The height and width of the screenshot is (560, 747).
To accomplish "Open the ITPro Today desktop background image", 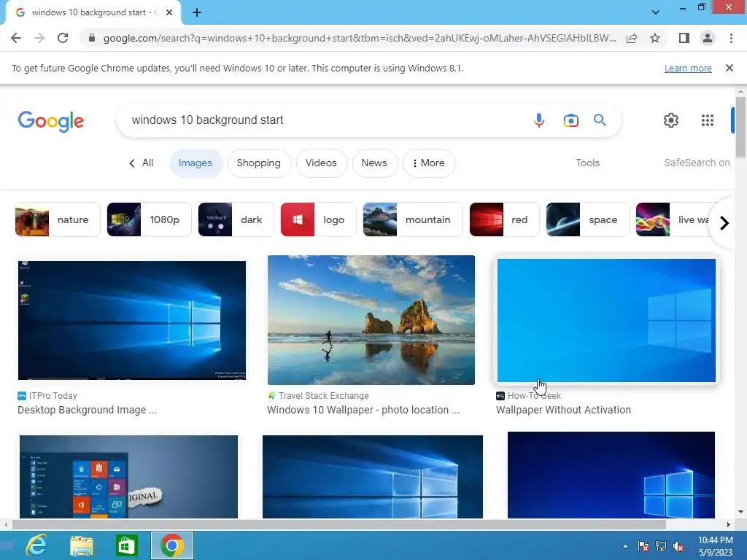I will click(132, 321).
